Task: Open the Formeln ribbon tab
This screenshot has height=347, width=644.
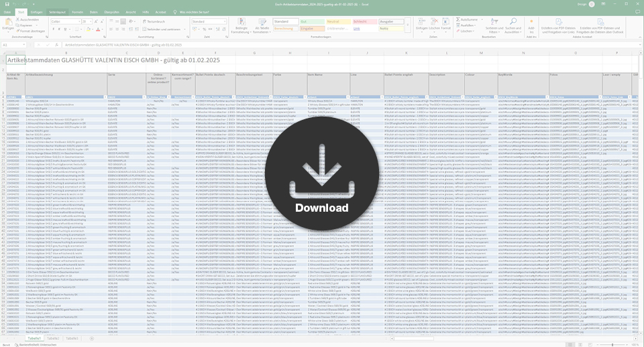Action: (x=77, y=12)
